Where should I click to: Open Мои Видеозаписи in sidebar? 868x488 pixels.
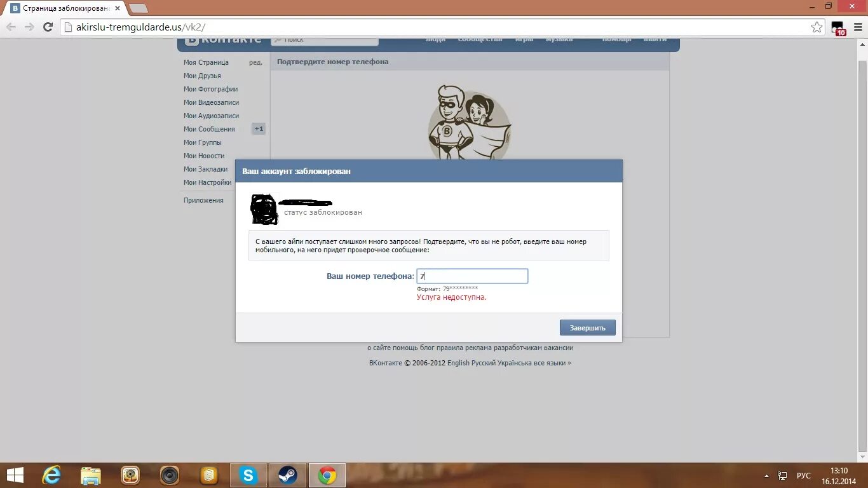point(211,102)
